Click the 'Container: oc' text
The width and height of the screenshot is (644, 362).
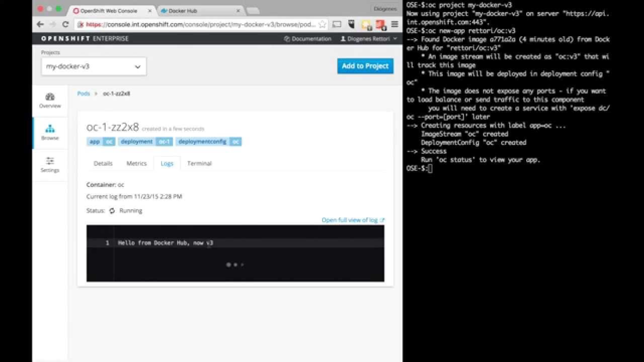[x=105, y=185]
